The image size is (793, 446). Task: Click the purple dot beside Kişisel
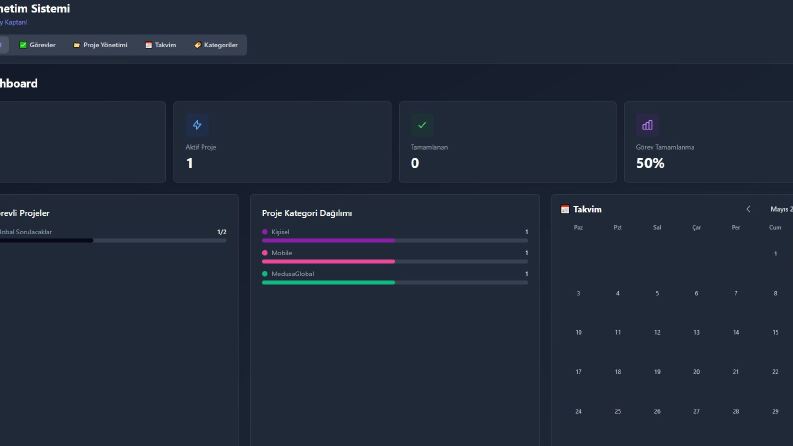coord(265,232)
